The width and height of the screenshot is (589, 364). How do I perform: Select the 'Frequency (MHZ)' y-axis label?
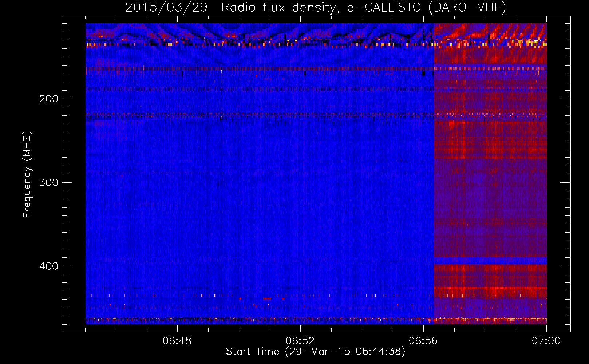[x=27, y=175]
